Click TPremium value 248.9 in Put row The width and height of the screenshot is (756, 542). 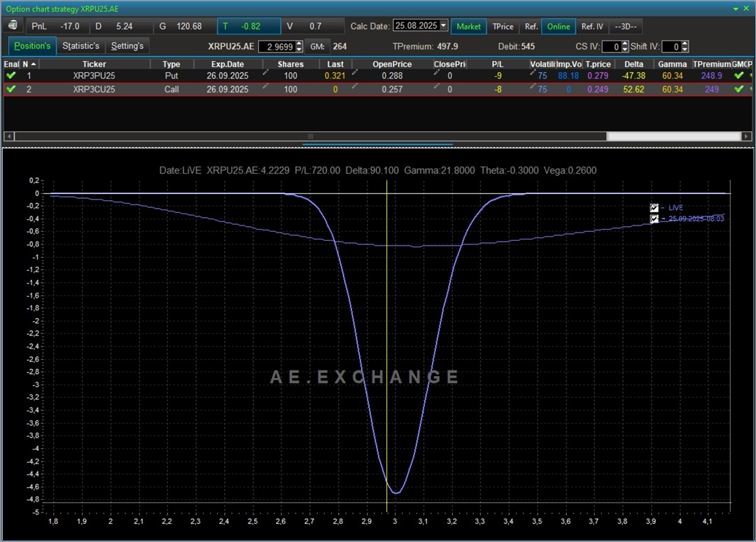[712, 76]
